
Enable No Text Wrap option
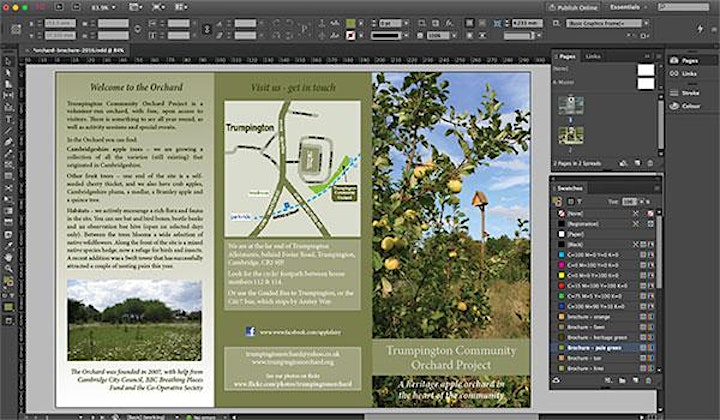point(469,23)
